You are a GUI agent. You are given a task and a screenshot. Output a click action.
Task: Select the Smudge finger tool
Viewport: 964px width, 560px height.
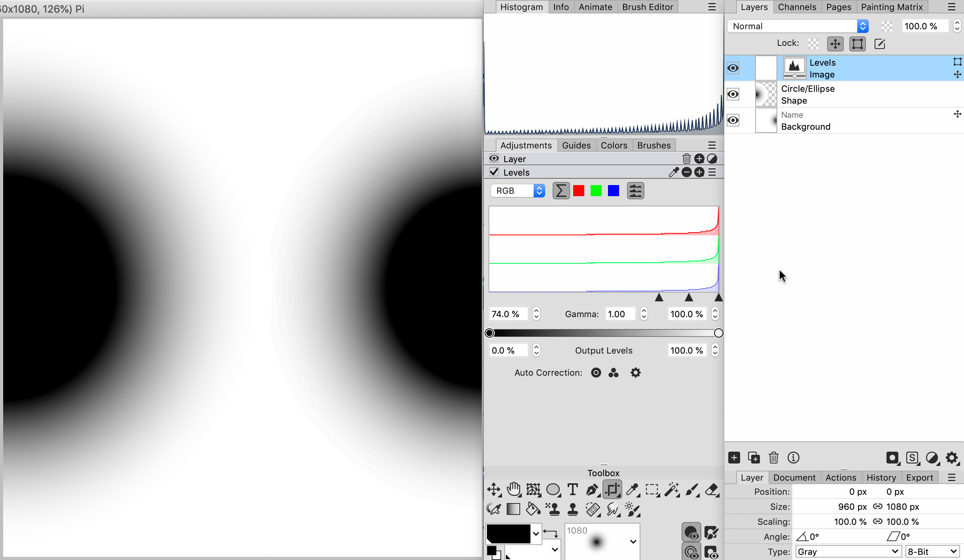coord(613,509)
